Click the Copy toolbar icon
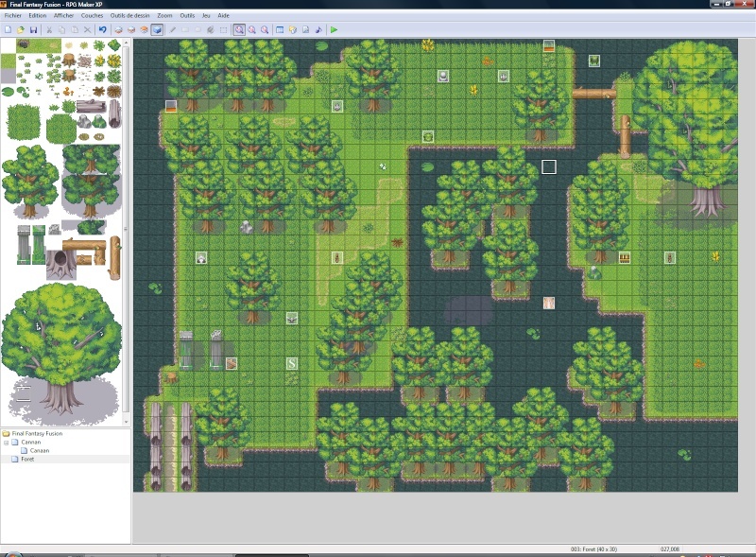Image resolution: width=756 pixels, height=557 pixels. 61,30
